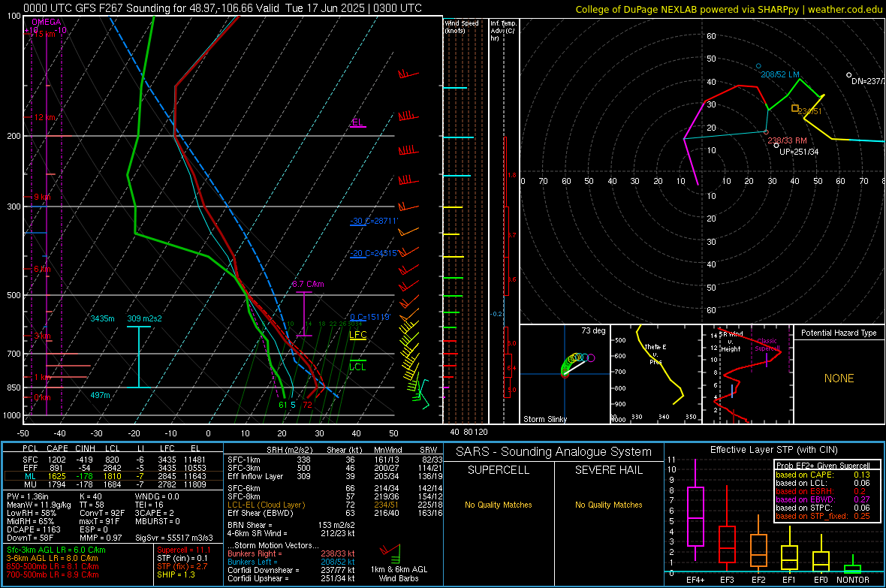Click the Bunkers Left = blue label
The width and height of the screenshot is (886, 588).
(x=252, y=562)
